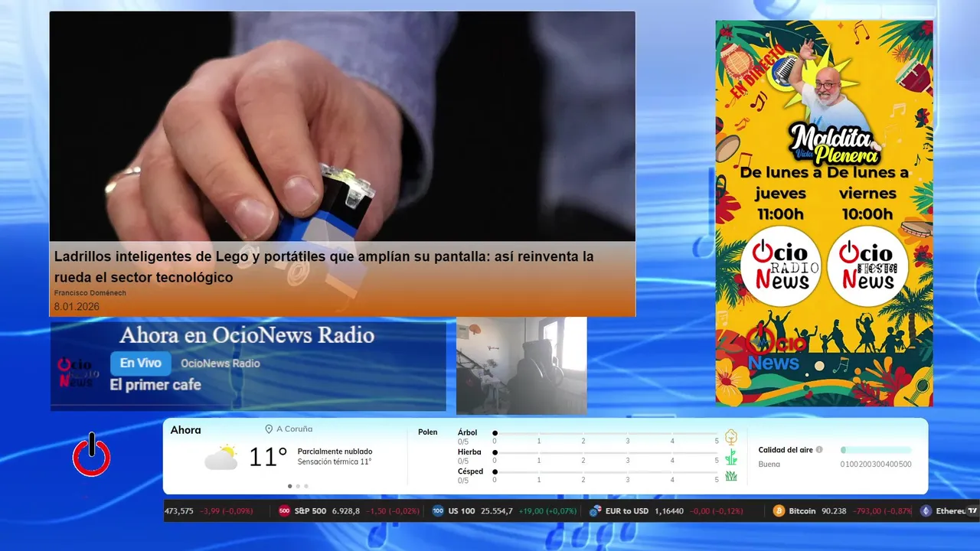The width and height of the screenshot is (980, 551).
Task: Click the 'Calidad del aire' label
Action: [786, 450]
